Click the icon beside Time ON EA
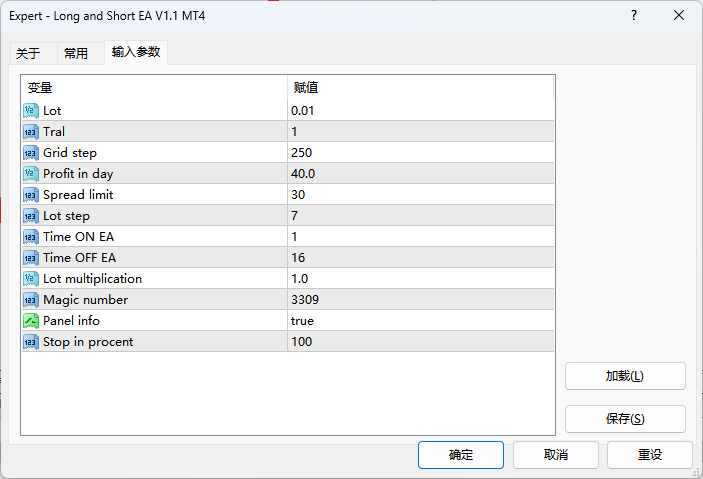The width and height of the screenshot is (703, 479). (30, 237)
